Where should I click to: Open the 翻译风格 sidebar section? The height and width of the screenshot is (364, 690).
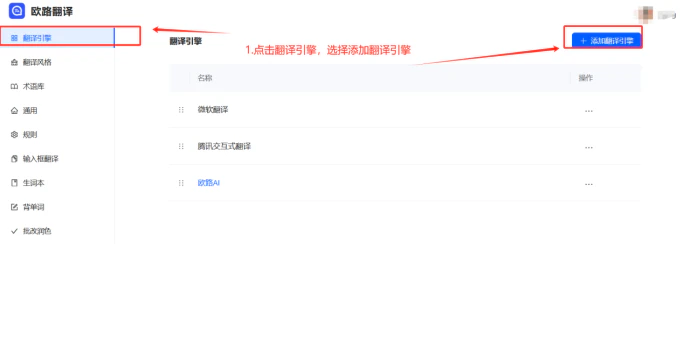[x=57, y=62]
